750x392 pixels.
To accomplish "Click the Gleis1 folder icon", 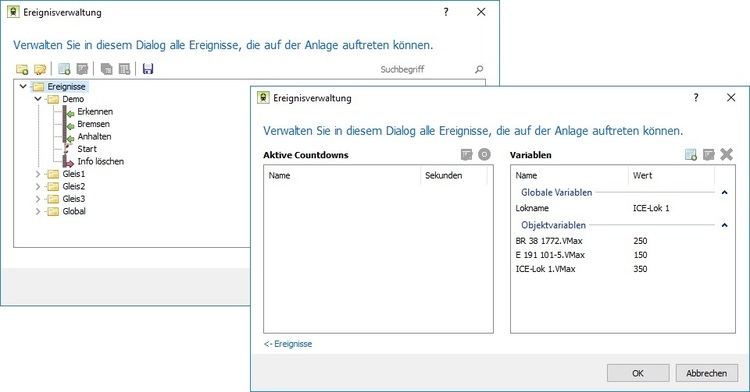I will [53, 174].
